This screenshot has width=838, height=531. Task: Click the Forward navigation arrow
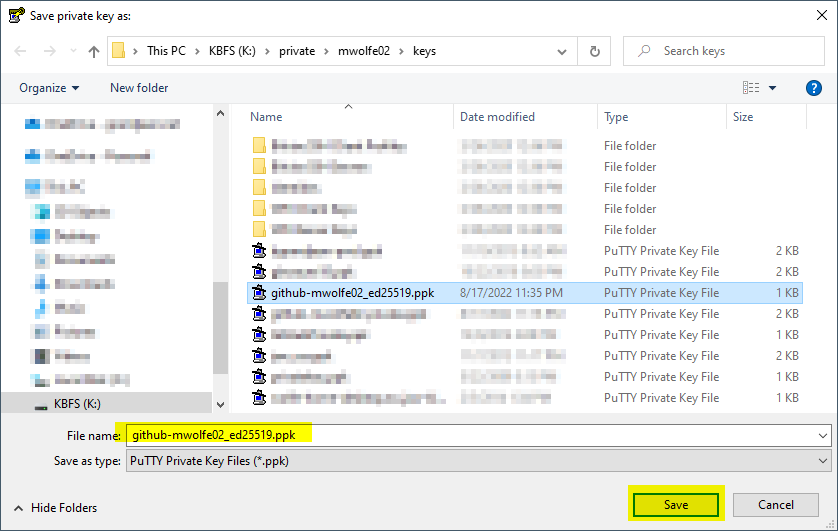(50, 51)
